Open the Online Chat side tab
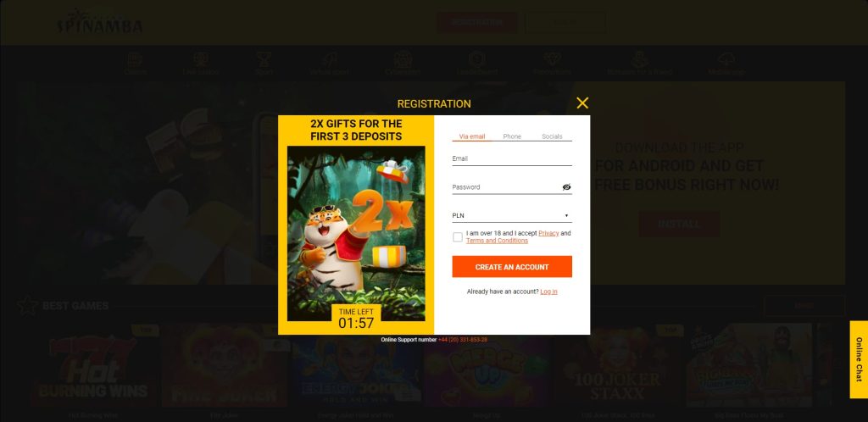The width and height of the screenshot is (868, 422). click(x=859, y=359)
